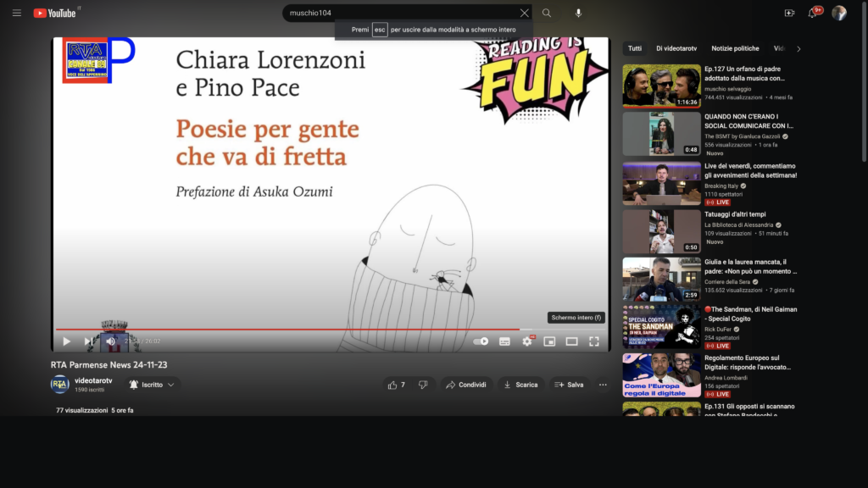
Task: Enter full screen mode
Action: point(594,341)
